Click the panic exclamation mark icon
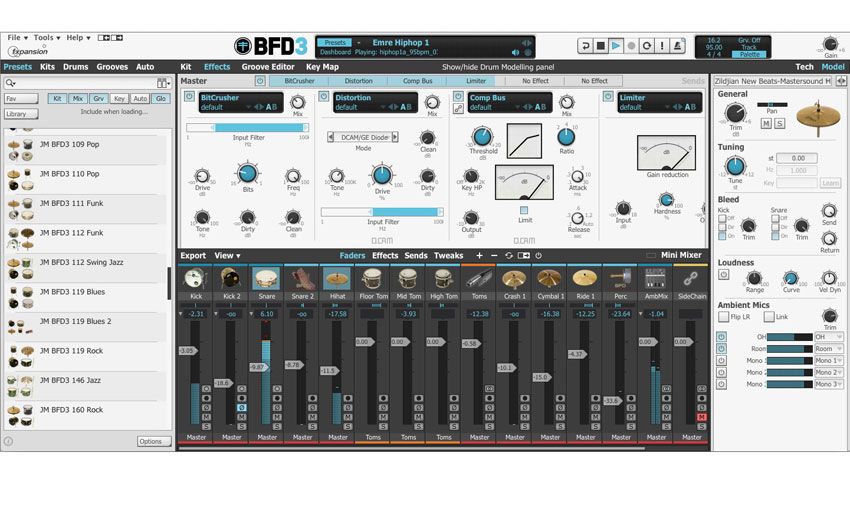850x505 pixels. click(x=662, y=46)
